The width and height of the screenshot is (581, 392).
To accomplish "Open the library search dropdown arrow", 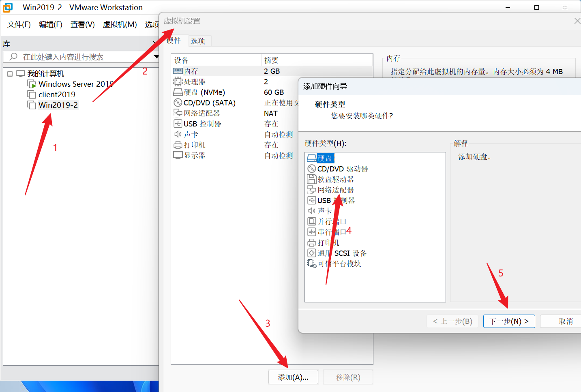I will [x=156, y=57].
